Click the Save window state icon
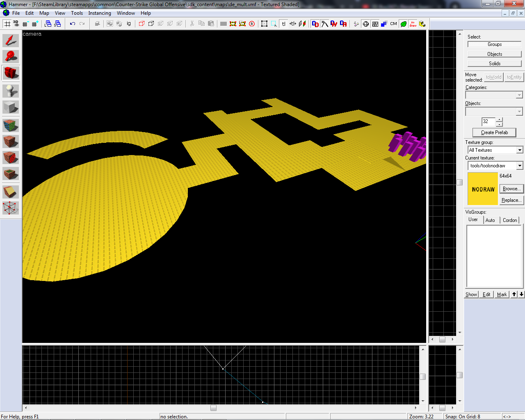This screenshot has height=420, width=525. pyautogui.click(x=57, y=24)
